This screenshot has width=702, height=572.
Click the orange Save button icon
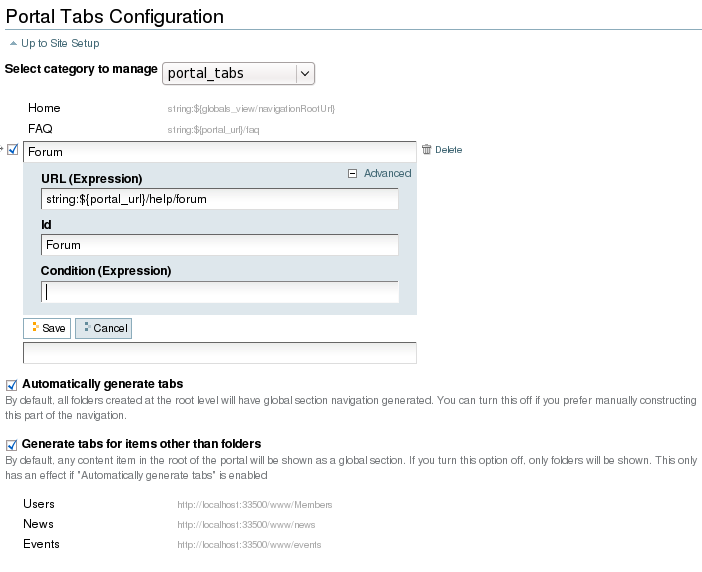tap(35, 327)
